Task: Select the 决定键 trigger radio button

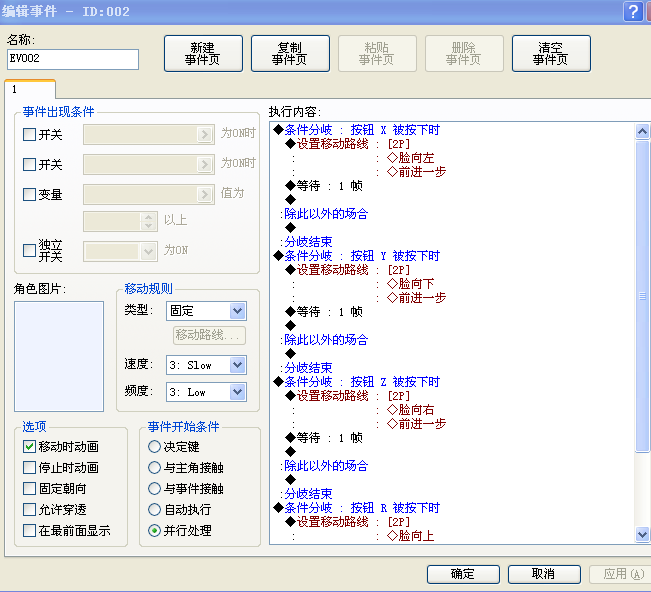Action: [154, 447]
